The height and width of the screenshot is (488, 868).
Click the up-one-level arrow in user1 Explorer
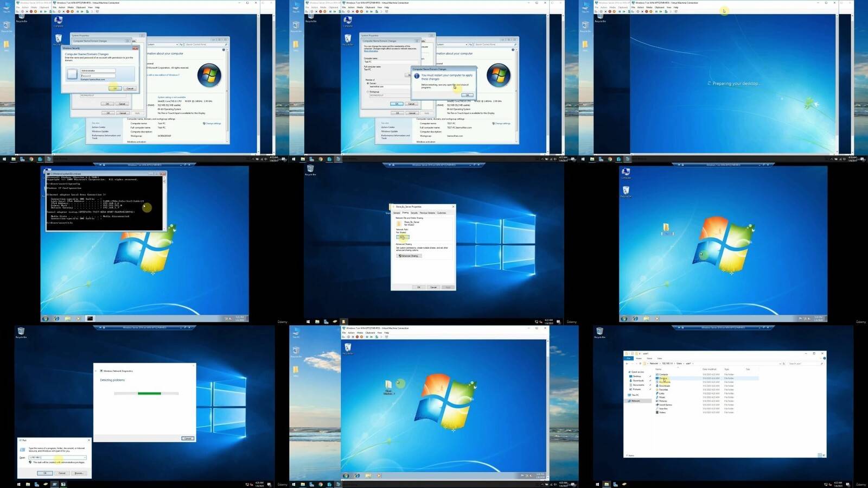pyautogui.click(x=641, y=363)
